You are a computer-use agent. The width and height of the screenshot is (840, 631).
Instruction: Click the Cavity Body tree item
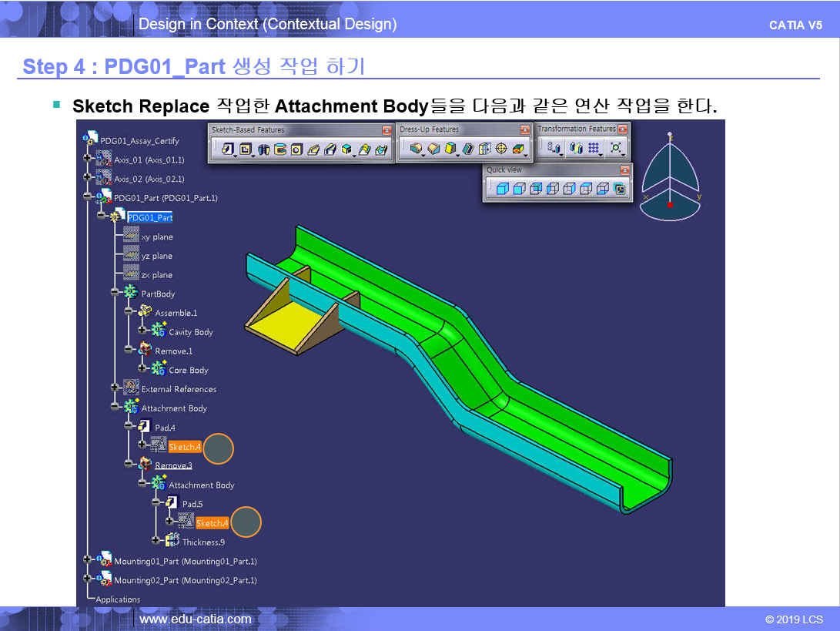[190, 332]
